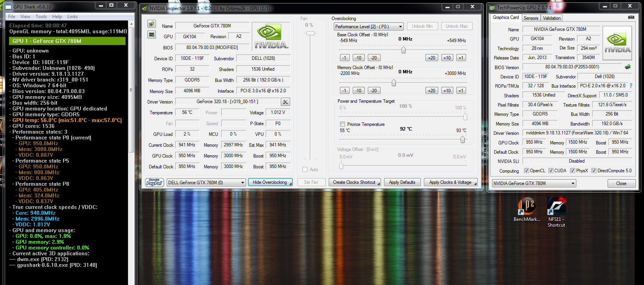Open the sensor monitoring graph icon in NVIDIA Inspector
The image size is (644, 285).
click(152, 35)
